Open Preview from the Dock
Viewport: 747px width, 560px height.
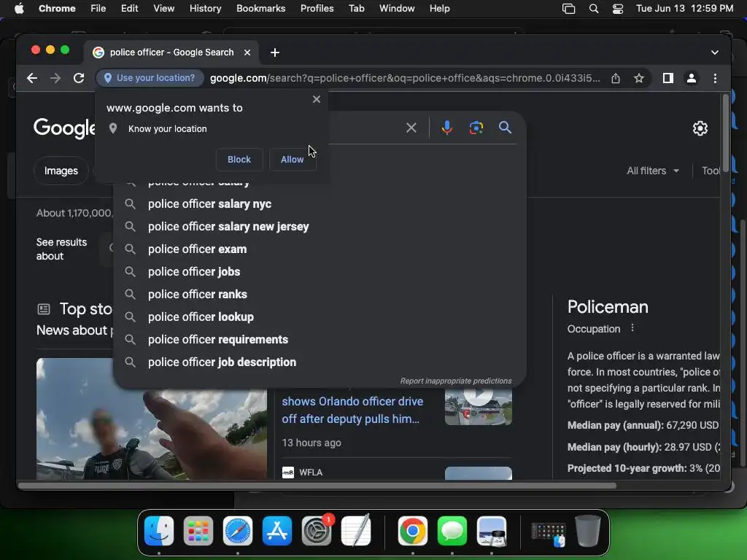click(x=492, y=531)
